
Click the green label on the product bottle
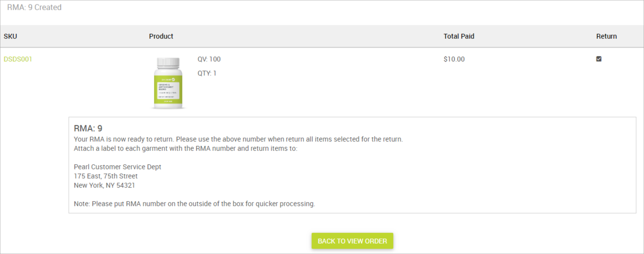pos(168,91)
